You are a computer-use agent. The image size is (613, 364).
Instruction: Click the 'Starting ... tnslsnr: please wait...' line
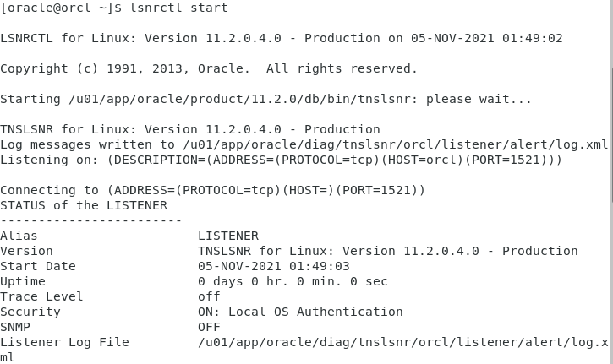(x=265, y=99)
